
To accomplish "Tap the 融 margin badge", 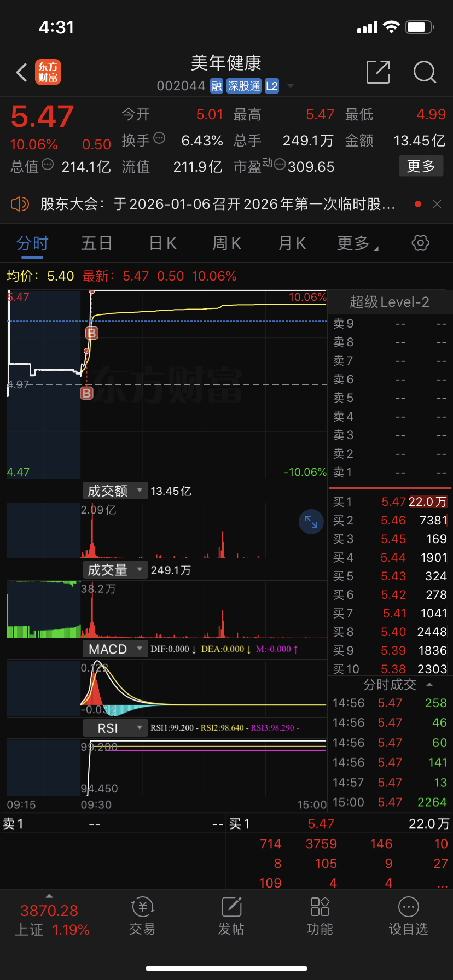I will pyautogui.click(x=217, y=86).
